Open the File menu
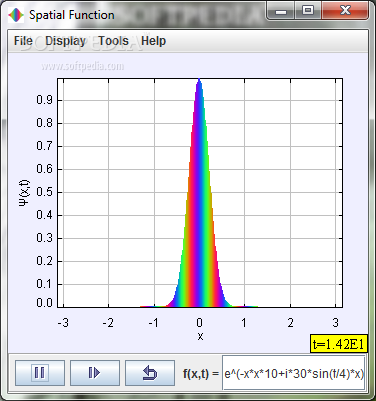The width and height of the screenshot is (376, 401). (23, 41)
